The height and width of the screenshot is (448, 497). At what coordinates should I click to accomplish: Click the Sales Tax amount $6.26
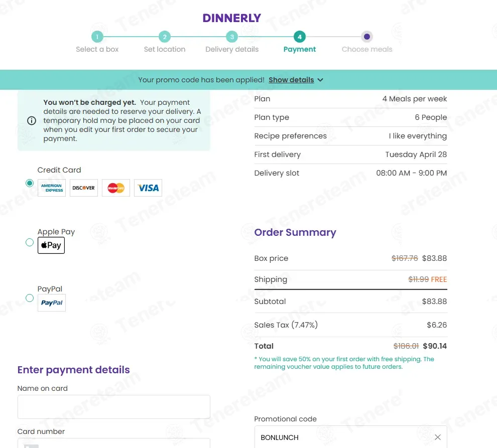tap(437, 325)
